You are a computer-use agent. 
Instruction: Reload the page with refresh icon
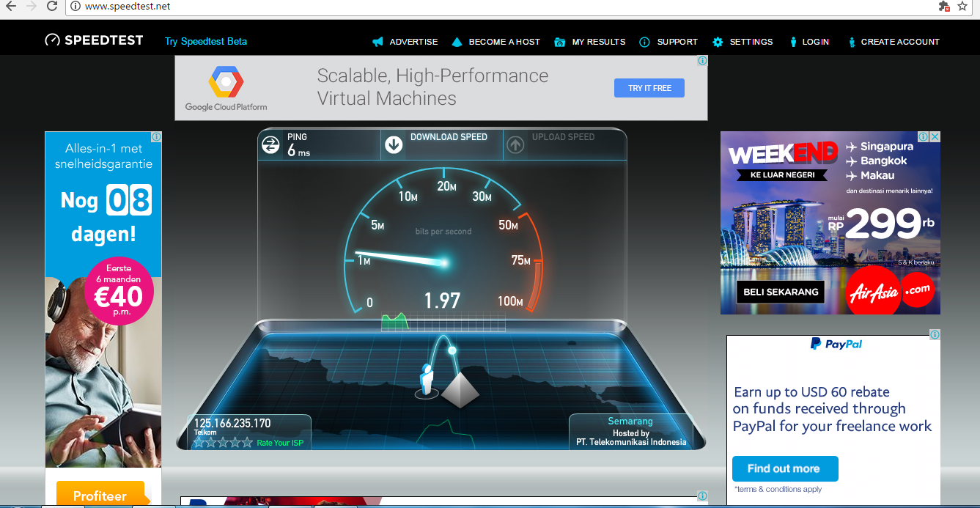(52, 6)
